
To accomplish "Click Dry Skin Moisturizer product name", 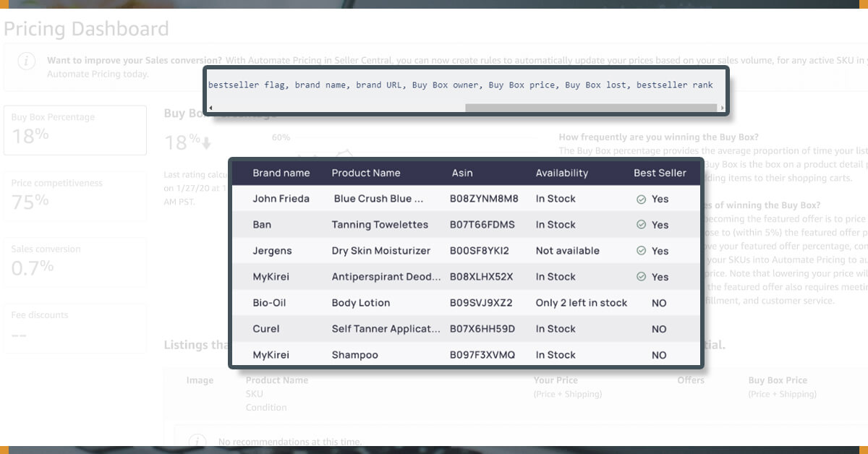I will tap(381, 251).
